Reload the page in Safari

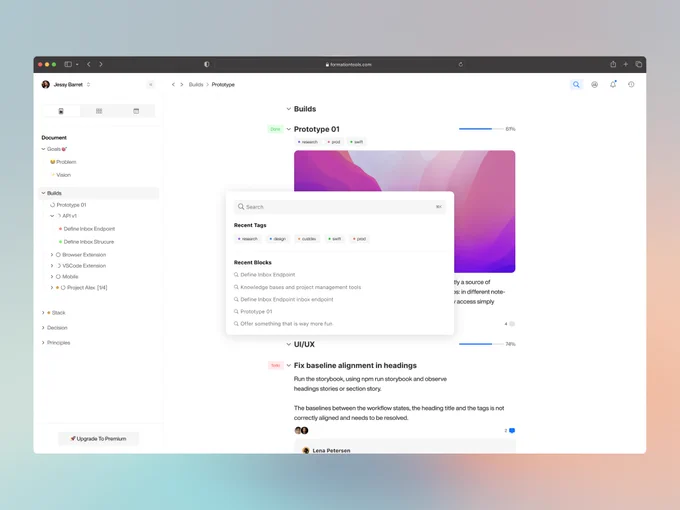(461, 64)
